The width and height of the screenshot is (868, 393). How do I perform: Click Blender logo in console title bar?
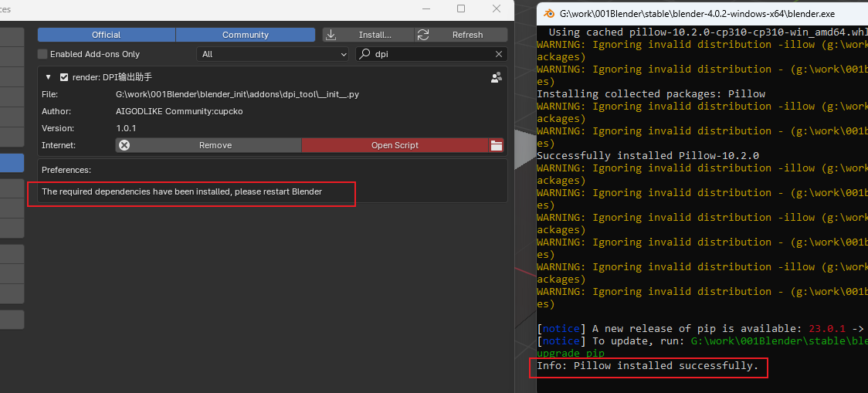[549, 14]
